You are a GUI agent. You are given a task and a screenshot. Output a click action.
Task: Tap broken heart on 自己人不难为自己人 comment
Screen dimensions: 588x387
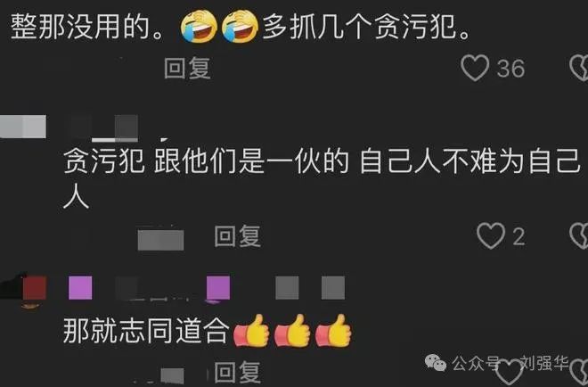579,235
